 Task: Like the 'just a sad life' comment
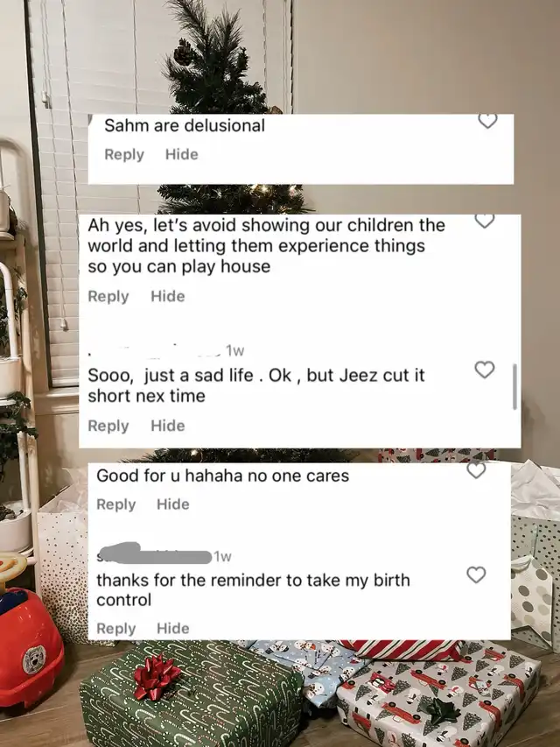[485, 370]
